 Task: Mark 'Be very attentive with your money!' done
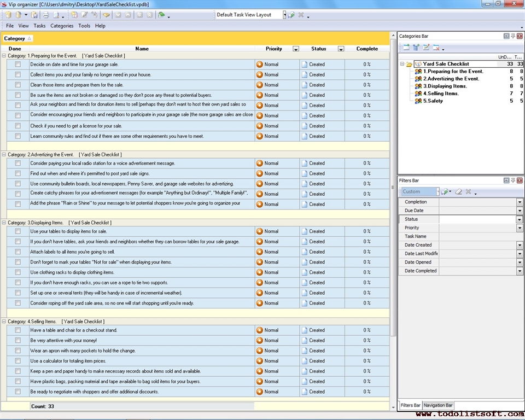(17, 341)
